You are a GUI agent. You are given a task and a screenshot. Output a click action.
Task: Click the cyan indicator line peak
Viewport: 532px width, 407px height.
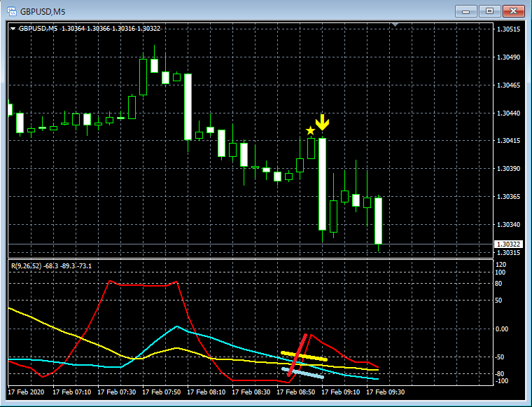coord(177,326)
